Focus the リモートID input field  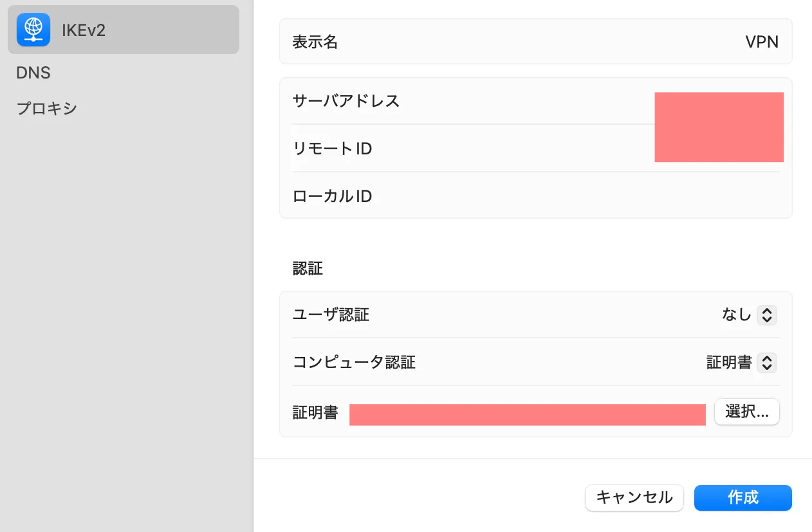click(x=718, y=148)
